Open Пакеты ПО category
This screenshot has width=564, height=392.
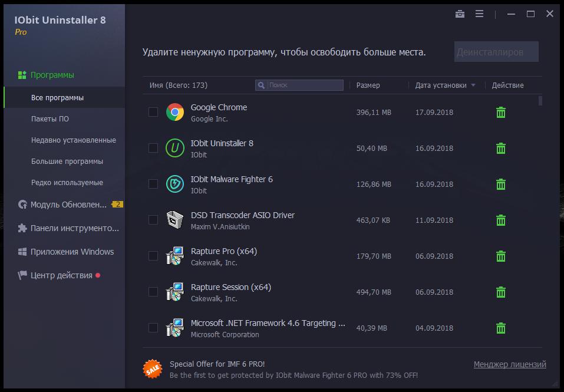point(50,118)
